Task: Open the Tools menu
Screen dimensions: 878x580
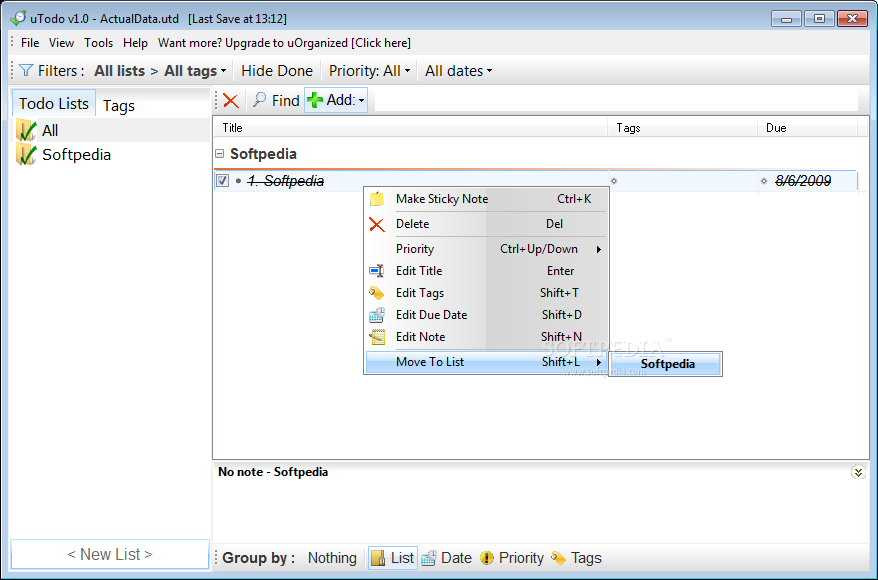Action: click(99, 43)
